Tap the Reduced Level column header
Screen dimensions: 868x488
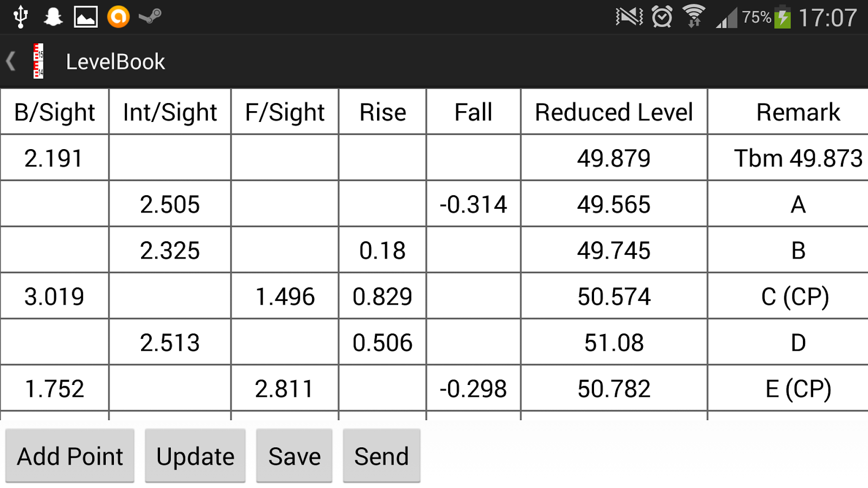pos(614,112)
